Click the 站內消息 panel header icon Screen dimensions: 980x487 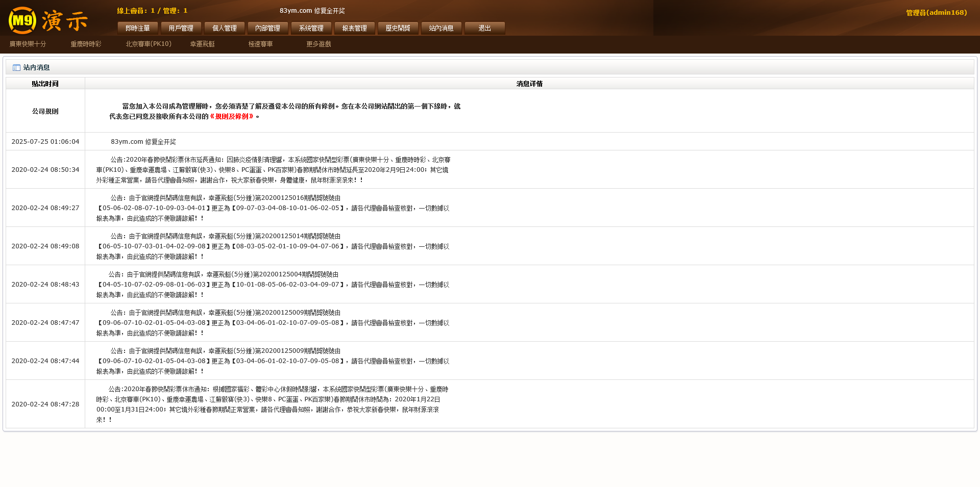coord(16,68)
